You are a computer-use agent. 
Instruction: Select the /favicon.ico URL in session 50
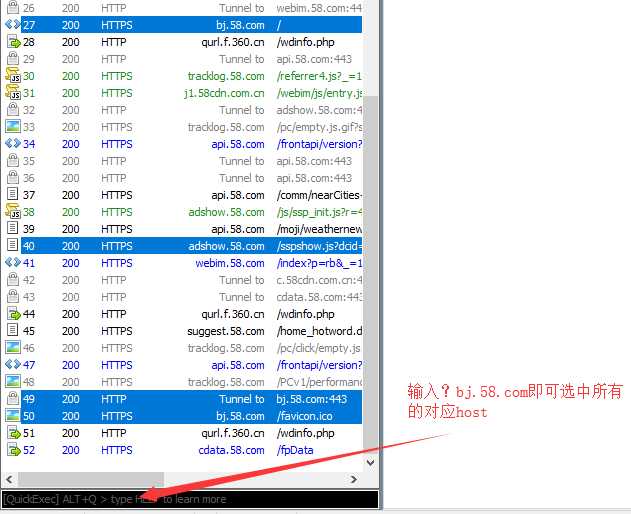305,416
